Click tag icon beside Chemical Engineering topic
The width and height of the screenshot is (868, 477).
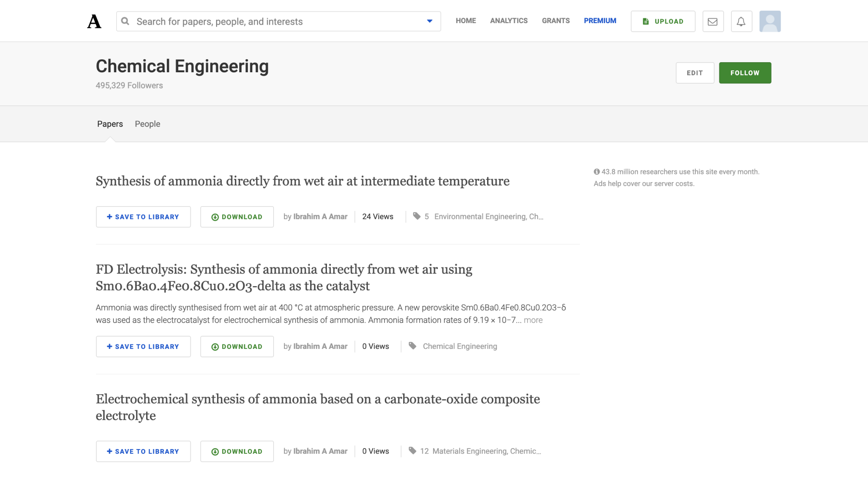pos(412,346)
